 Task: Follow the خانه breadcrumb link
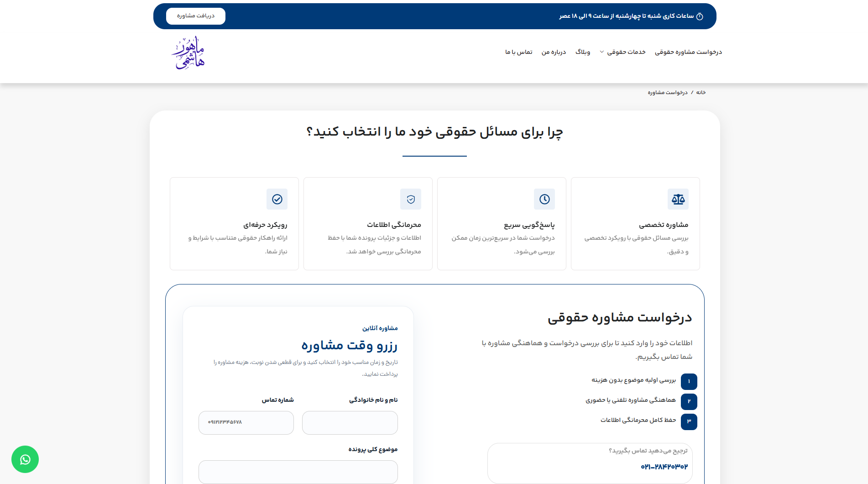[701, 92]
